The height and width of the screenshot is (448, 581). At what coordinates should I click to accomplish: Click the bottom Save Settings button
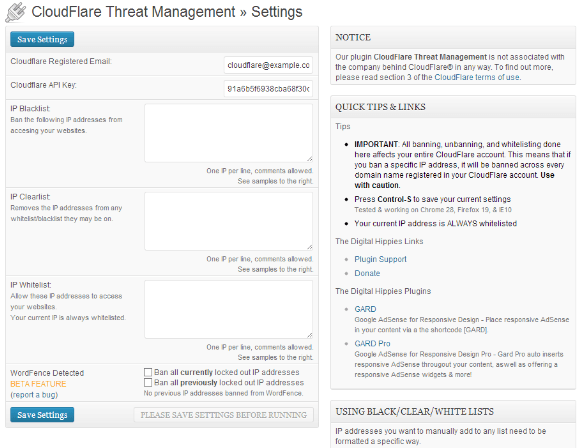click(x=42, y=415)
